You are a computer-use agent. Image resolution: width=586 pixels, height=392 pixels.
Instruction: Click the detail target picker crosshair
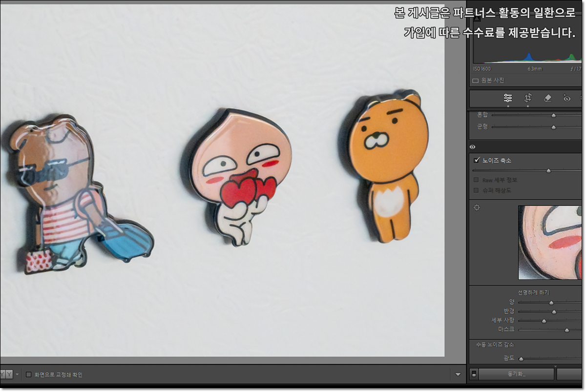coord(477,208)
